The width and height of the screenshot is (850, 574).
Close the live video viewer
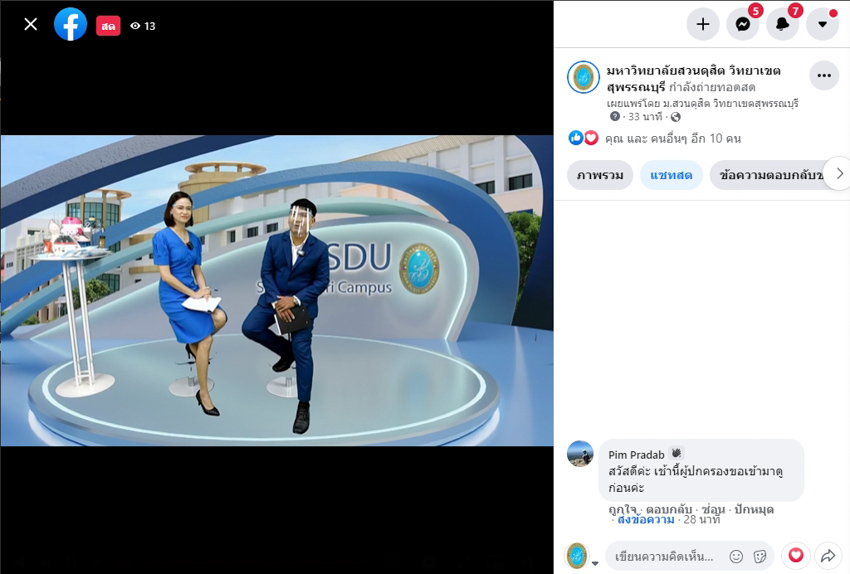click(x=31, y=24)
